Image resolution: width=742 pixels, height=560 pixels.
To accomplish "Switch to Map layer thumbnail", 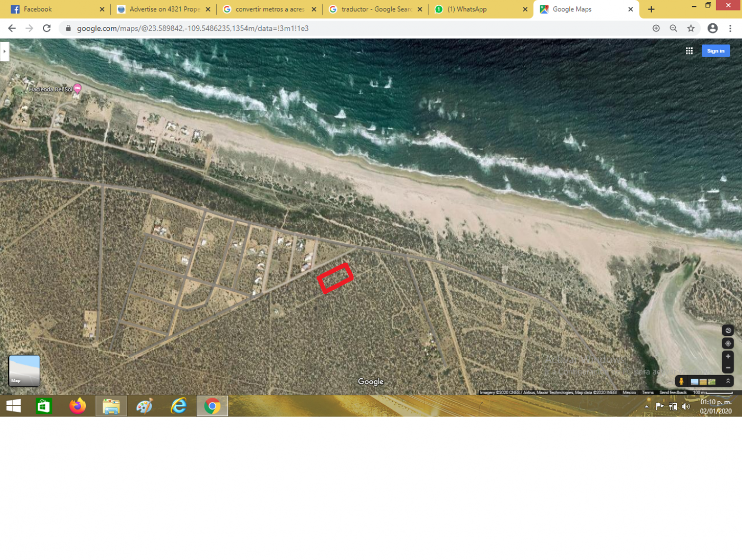I will tap(24, 370).
